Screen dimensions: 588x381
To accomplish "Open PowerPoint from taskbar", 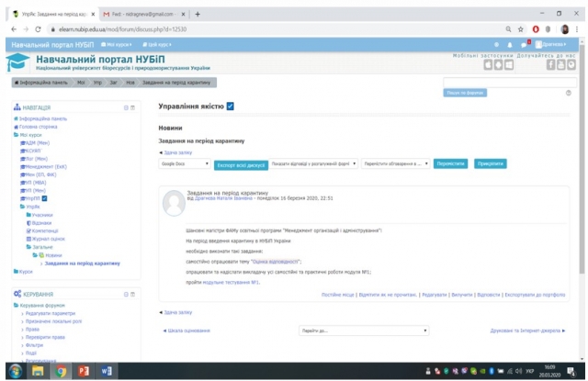I will pyautogui.click(x=84, y=371).
